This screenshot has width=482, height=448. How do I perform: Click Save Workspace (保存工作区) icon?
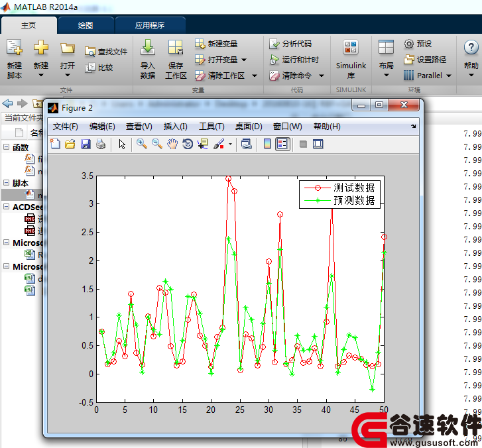click(x=176, y=47)
